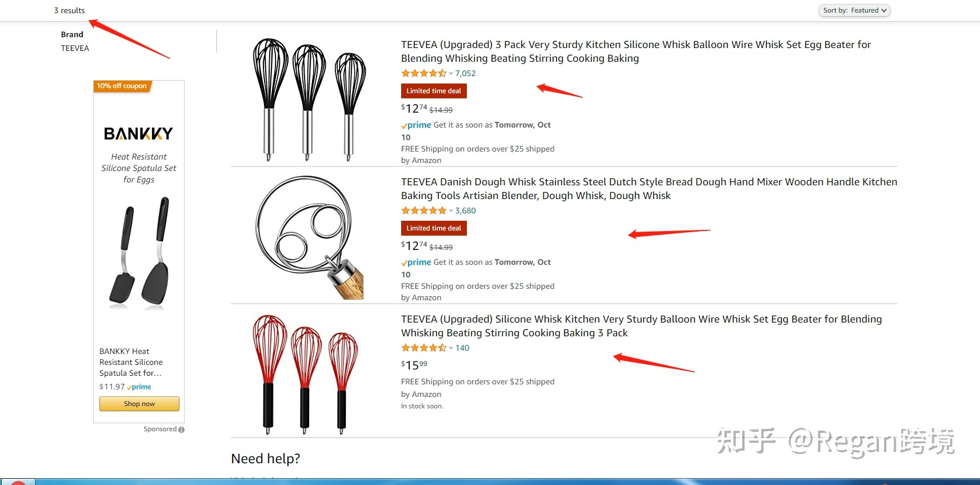Select the TEEVEA brand filter
980x485 pixels.
[75, 48]
